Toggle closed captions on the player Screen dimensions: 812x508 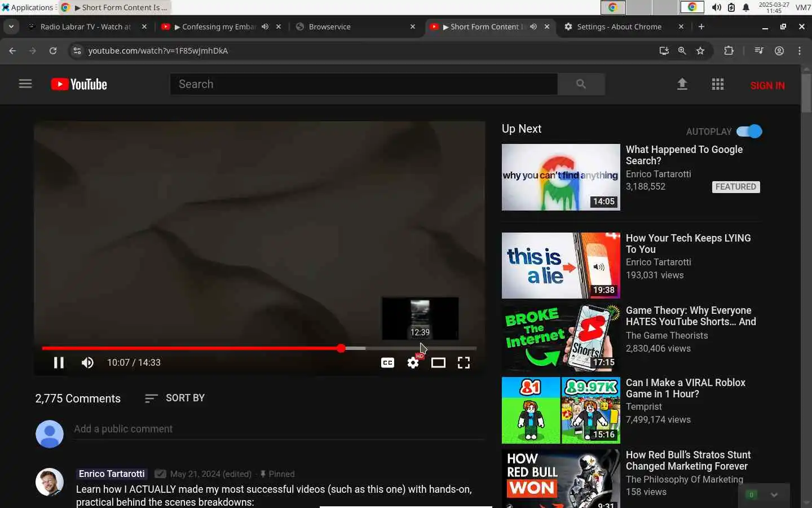point(387,362)
